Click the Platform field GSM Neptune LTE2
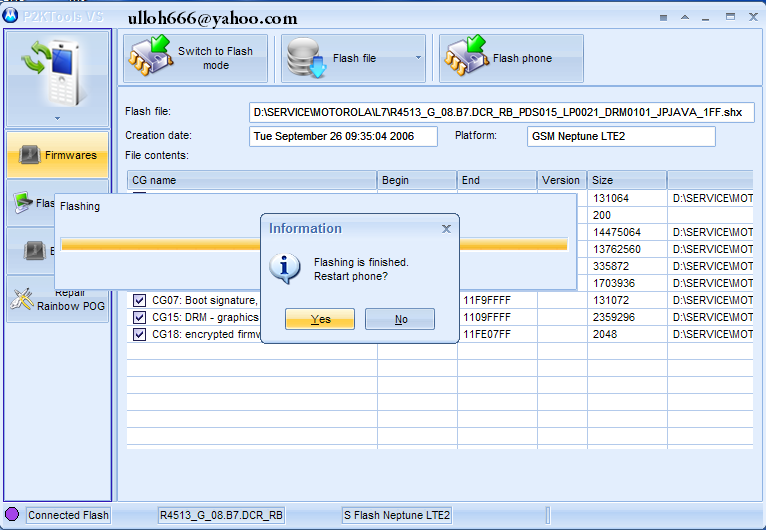768x530 pixels. 621,136
